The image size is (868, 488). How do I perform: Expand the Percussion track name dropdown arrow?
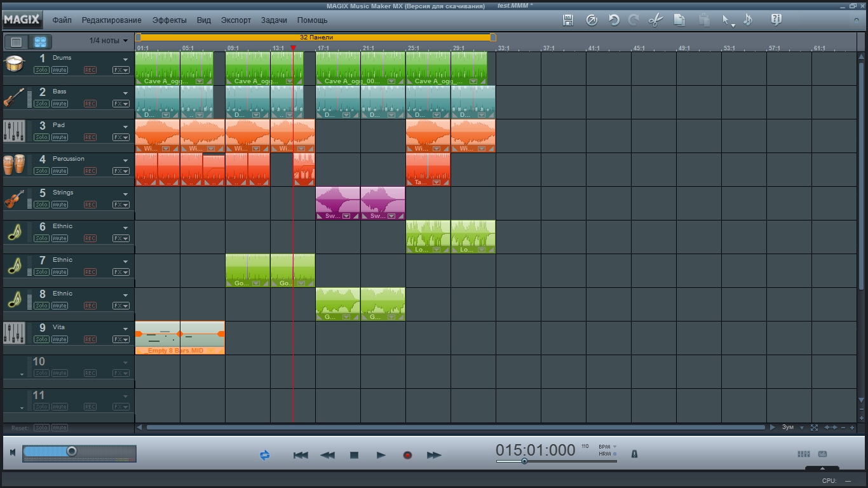click(125, 161)
